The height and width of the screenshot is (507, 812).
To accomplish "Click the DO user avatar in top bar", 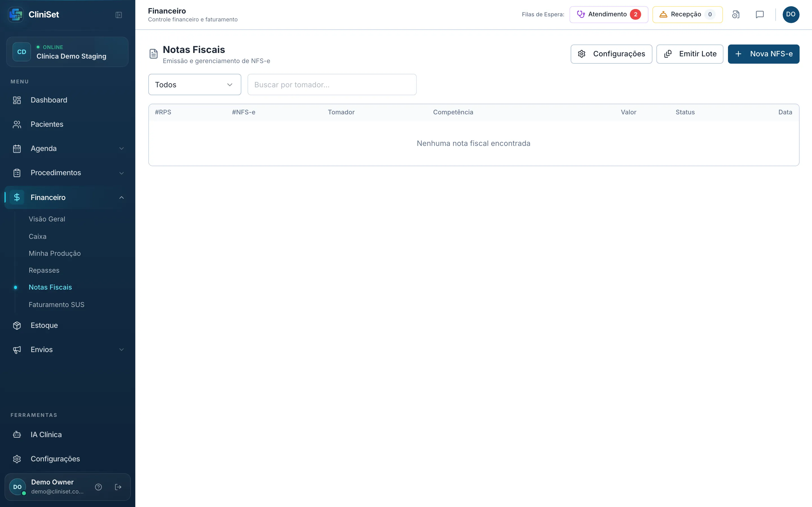I will [791, 14].
